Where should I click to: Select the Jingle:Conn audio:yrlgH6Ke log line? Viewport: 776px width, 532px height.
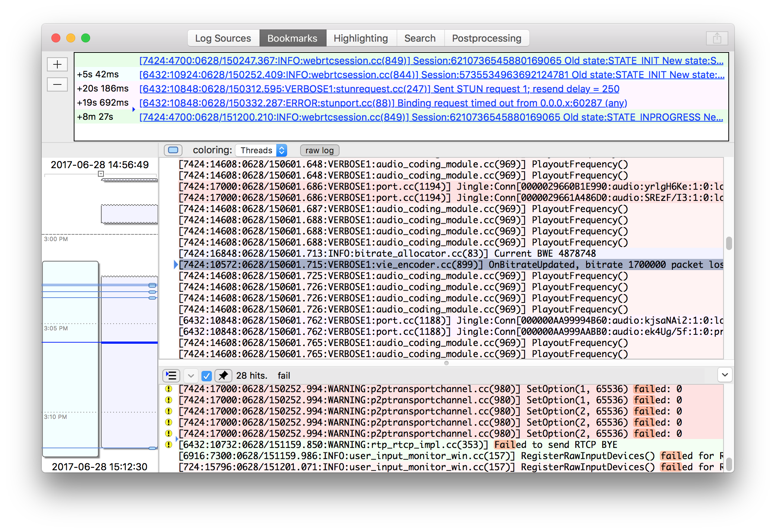pos(451,186)
